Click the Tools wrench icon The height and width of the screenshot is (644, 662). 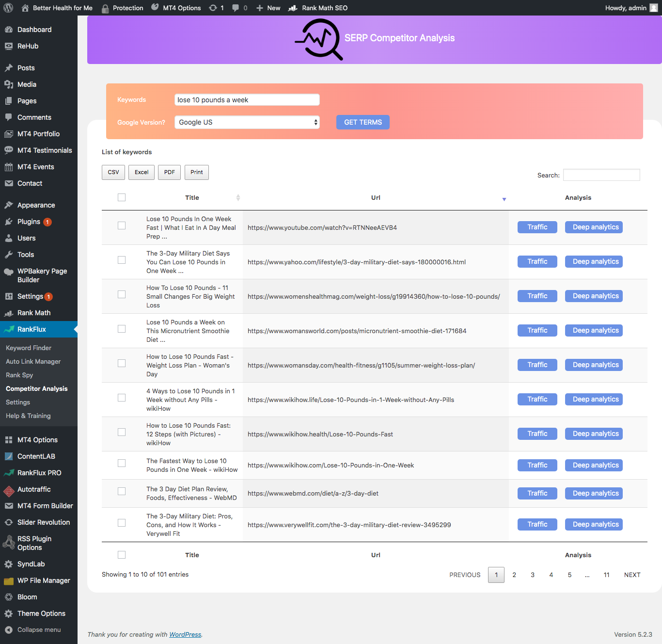coord(9,255)
